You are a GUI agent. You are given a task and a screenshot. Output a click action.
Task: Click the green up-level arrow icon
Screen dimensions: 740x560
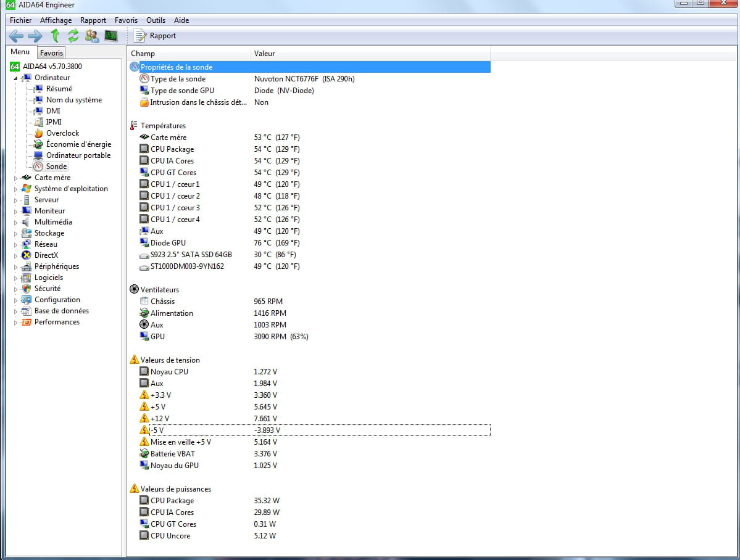[x=55, y=36]
